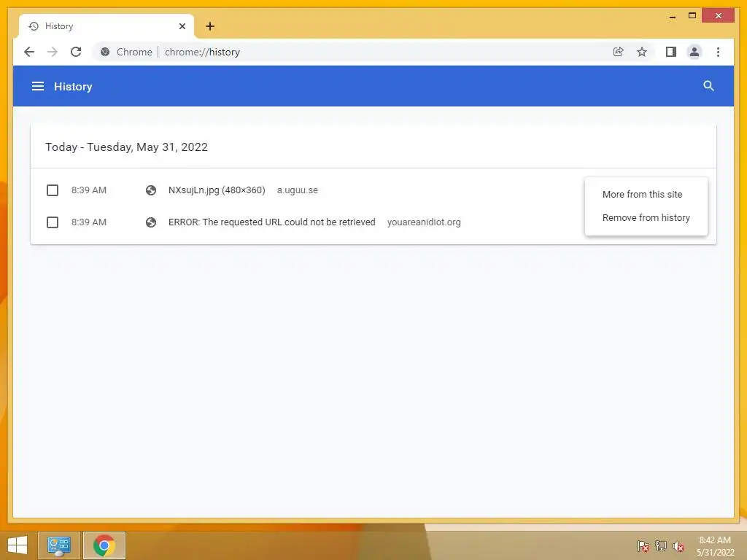The height and width of the screenshot is (560, 747).
Task: Open the taskbar clock showing 8:42 AM
Action: click(x=715, y=546)
